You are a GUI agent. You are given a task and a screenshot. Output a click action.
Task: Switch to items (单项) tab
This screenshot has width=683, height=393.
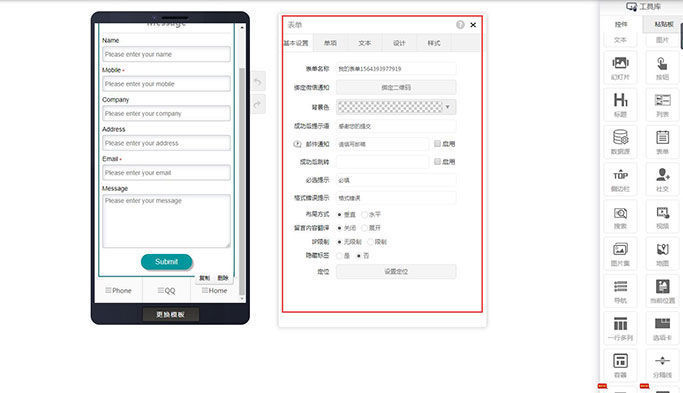click(x=330, y=43)
